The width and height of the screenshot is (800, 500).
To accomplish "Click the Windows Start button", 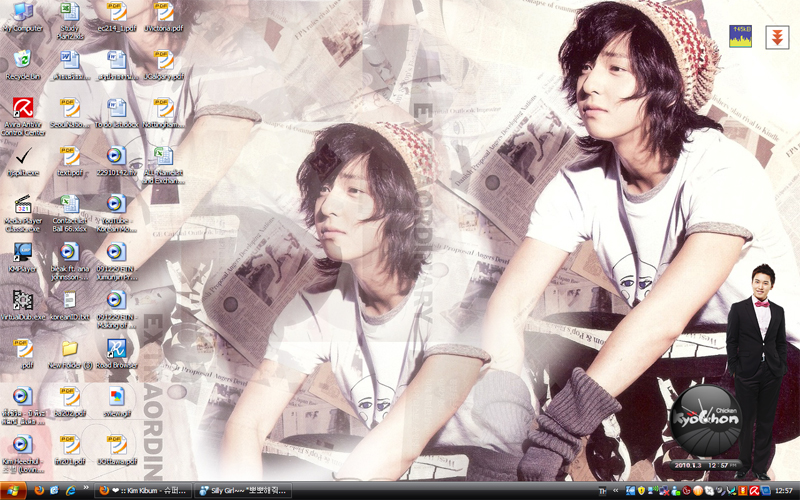I will click(13, 491).
